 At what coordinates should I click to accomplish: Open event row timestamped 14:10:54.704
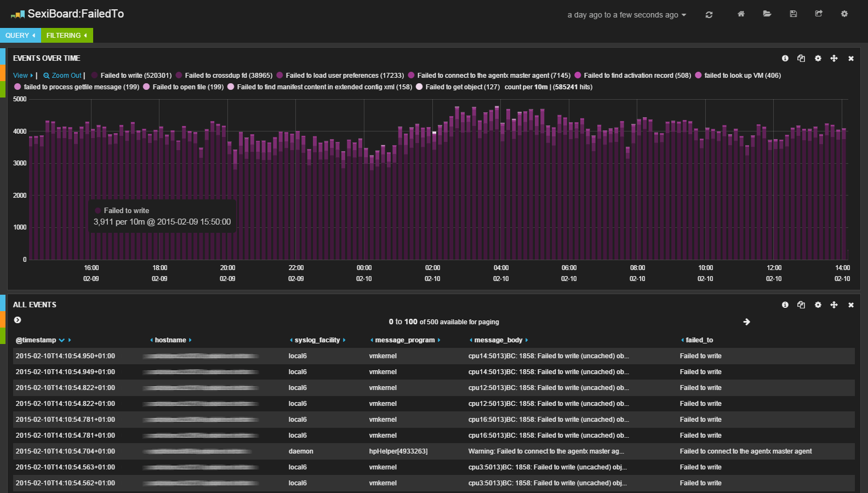433,451
